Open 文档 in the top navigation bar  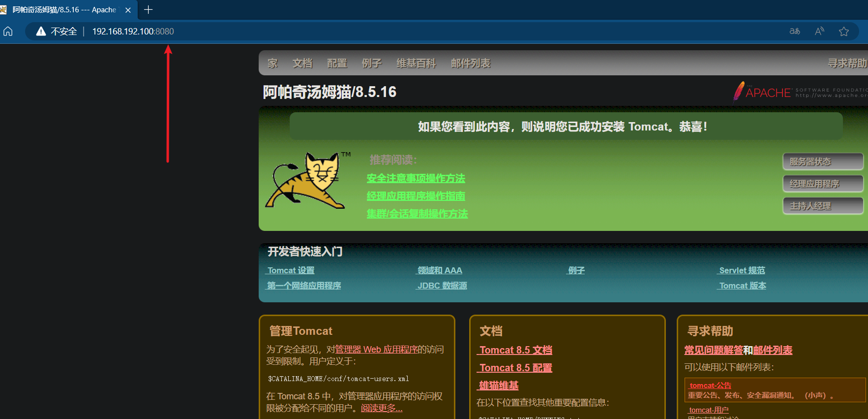click(x=302, y=64)
